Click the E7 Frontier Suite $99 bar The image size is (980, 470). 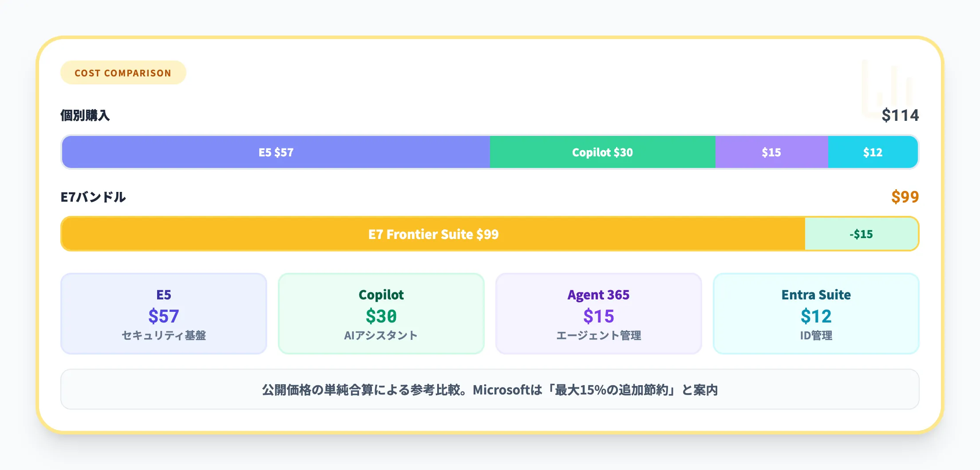pos(433,234)
